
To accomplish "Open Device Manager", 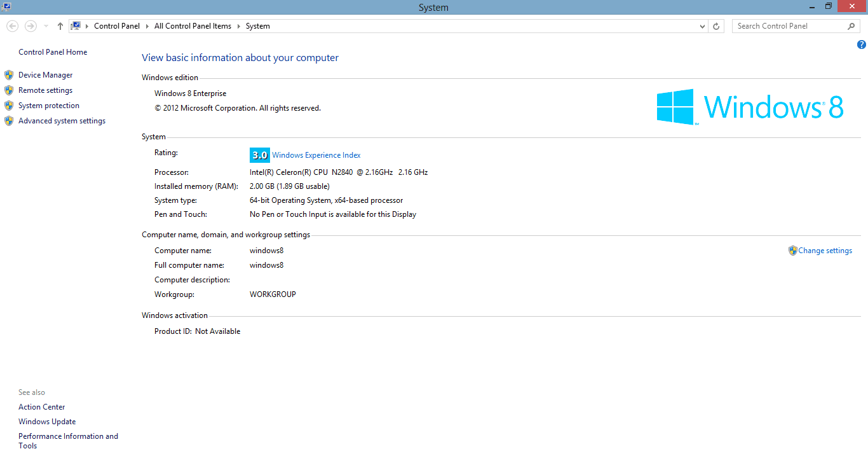I will coord(46,75).
